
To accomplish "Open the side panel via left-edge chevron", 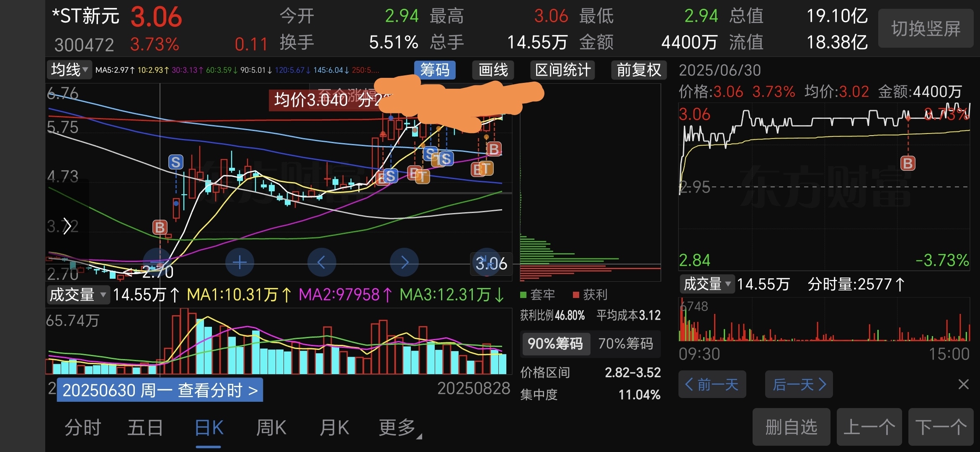I will (67, 226).
